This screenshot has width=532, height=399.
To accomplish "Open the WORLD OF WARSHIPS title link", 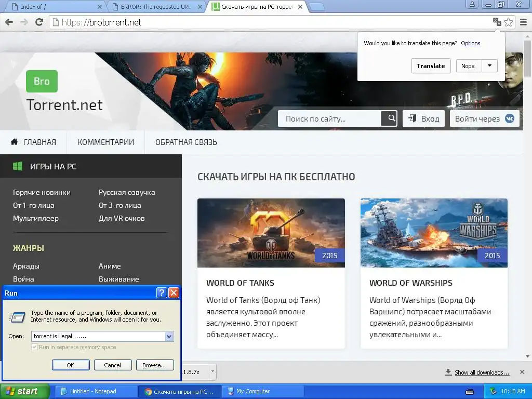I will pos(411,283).
